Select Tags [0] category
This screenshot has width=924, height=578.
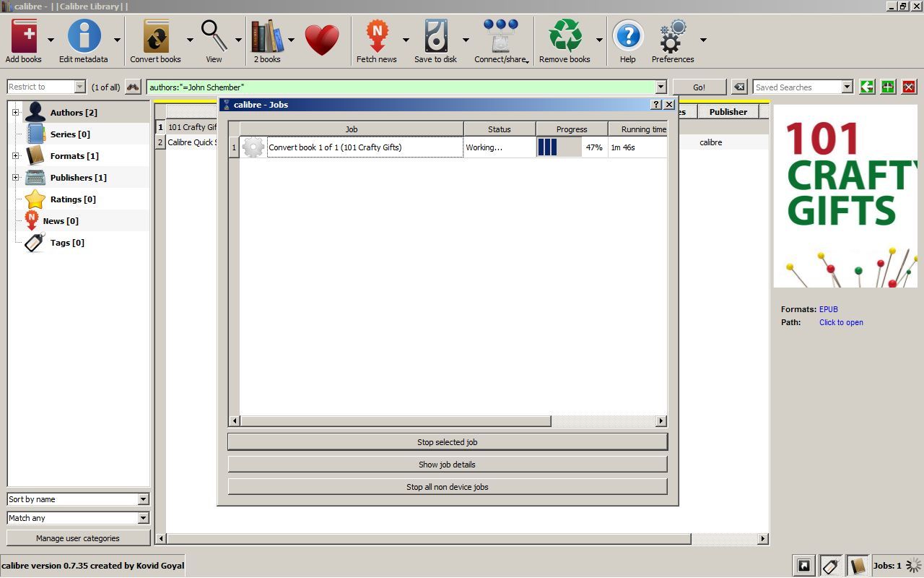67,243
